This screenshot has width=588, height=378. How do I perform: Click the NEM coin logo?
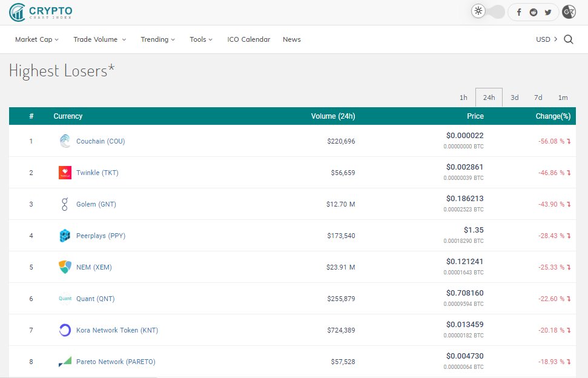pyautogui.click(x=65, y=267)
